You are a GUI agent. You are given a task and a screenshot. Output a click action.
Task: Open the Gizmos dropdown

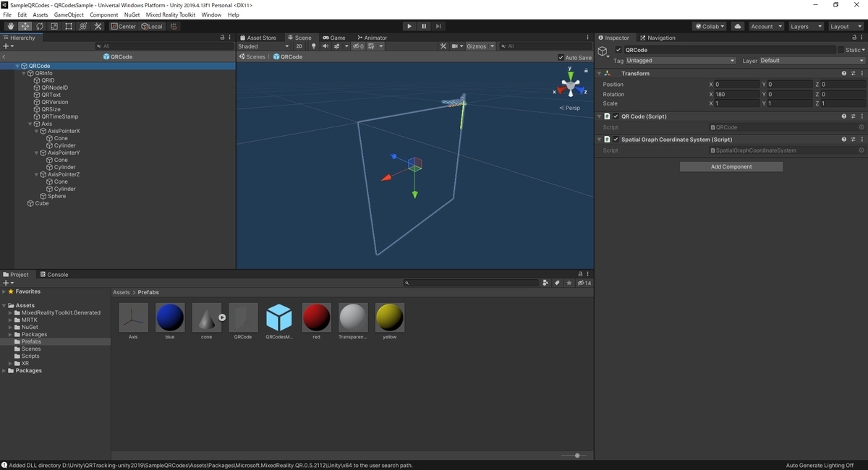pos(480,46)
